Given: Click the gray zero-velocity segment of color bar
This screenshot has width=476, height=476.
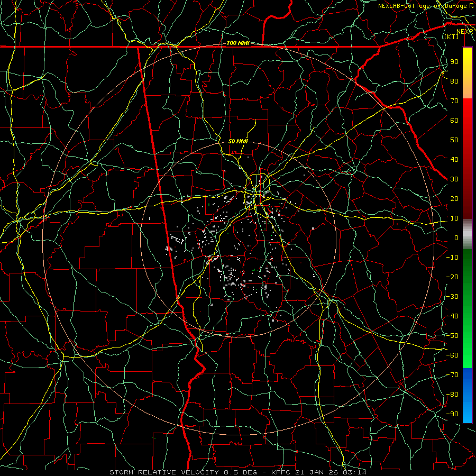Looking at the screenshot, I should (x=467, y=234).
